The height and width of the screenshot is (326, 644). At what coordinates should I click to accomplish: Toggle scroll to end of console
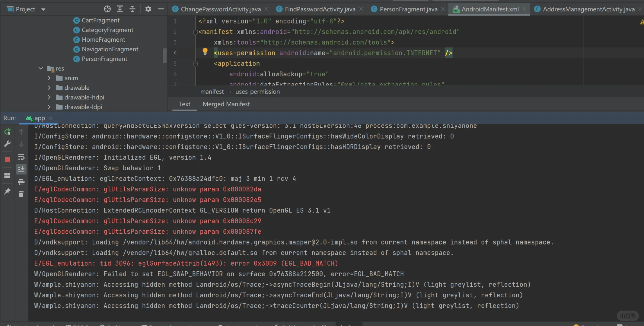(x=21, y=169)
